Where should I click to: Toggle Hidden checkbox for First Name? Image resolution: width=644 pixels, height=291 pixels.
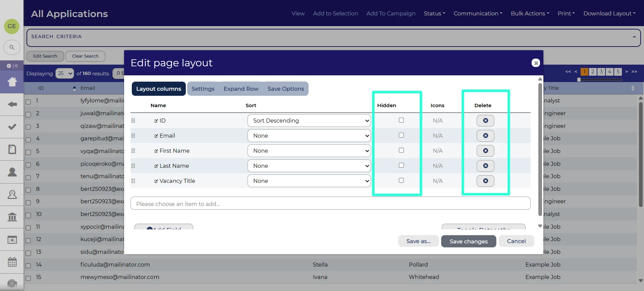click(401, 150)
